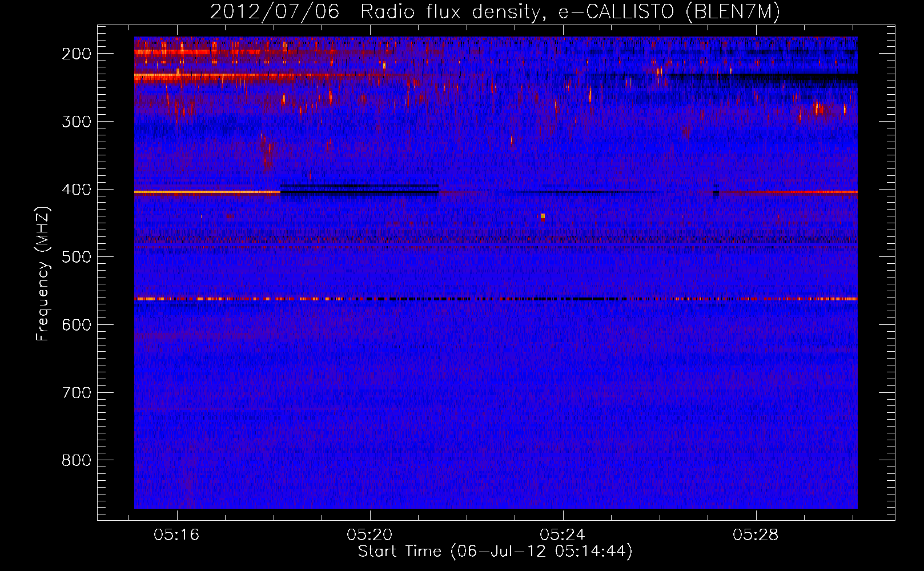Select the 'Frequency (MHZ)' axis label
This screenshot has width=924, height=571.
tap(43, 274)
